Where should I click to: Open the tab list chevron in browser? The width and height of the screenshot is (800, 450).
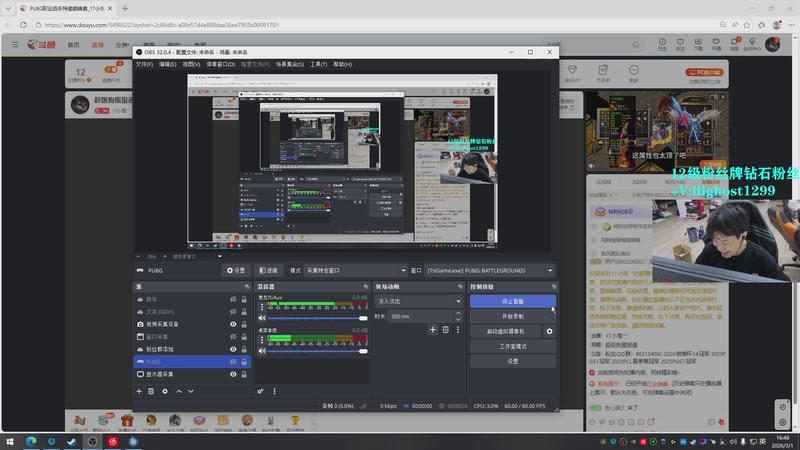tap(8, 8)
